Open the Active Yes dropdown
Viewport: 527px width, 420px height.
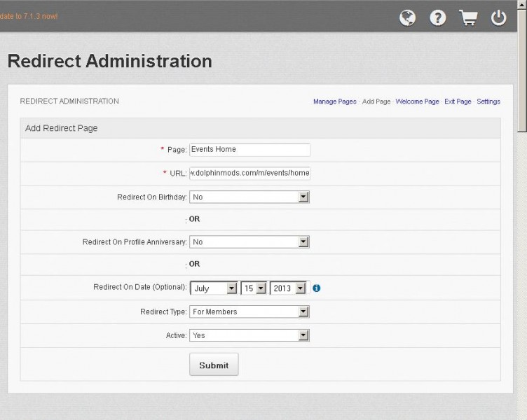[249, 335]
